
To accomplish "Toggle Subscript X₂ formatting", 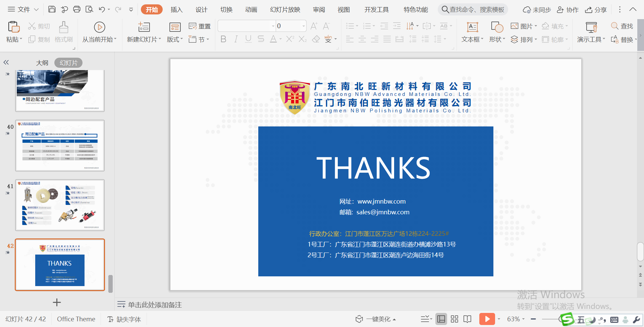I will (x=303, y=39).
